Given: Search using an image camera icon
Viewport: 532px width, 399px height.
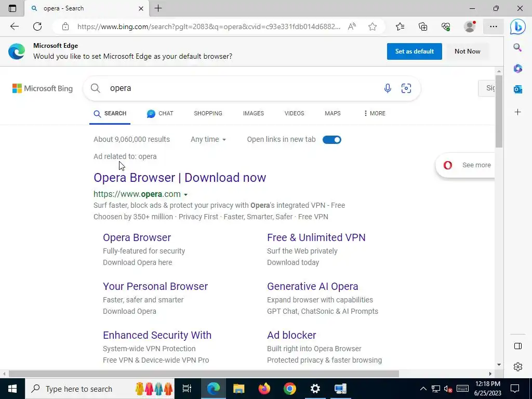Looking at the screenshot, I should 406,88.
